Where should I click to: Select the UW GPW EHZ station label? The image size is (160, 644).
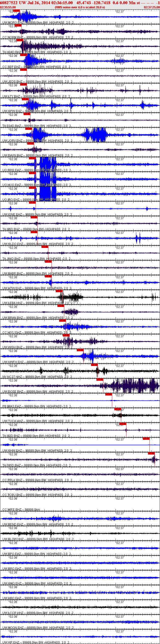(x=37, y=111)
